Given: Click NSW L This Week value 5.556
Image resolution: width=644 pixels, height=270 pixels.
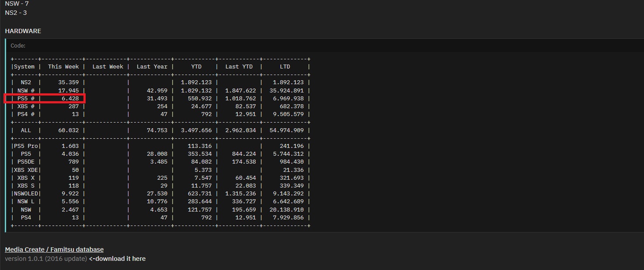Looking at the screenshot, I should (x=70, y=202).
